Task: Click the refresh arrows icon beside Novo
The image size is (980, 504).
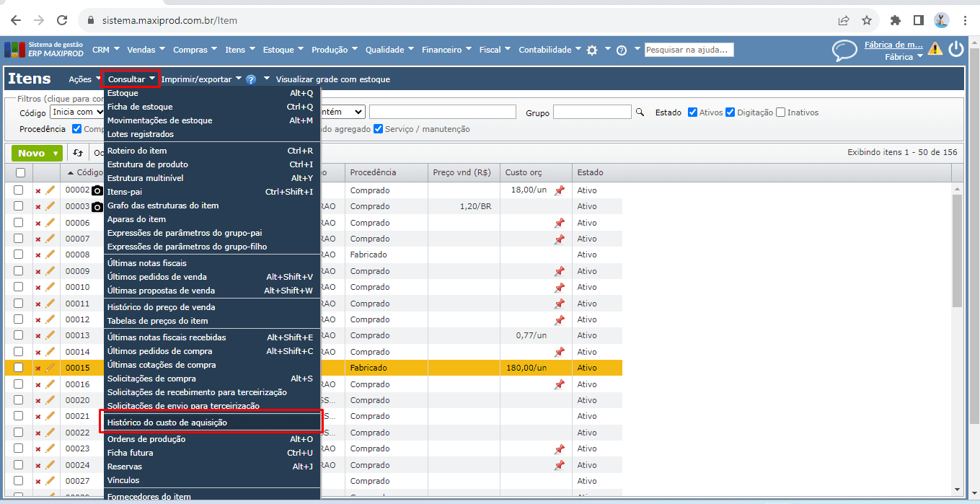Action: click(78, 153)
